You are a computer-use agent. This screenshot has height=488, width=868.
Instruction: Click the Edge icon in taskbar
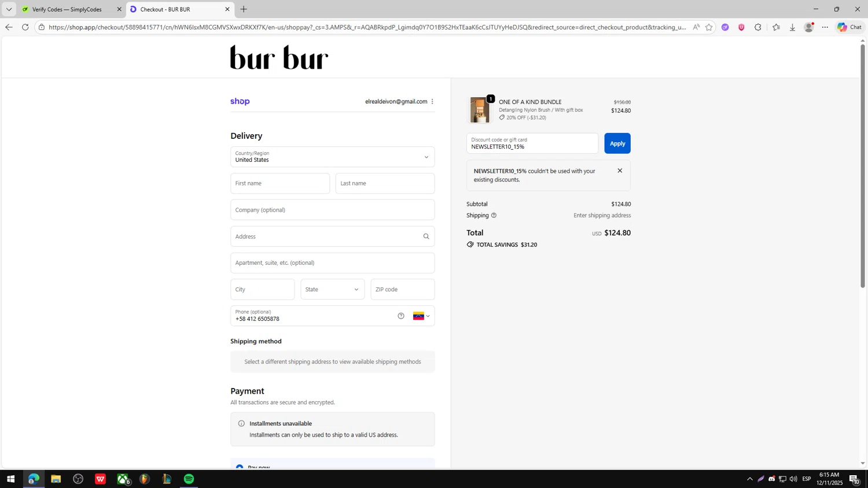pos(34,479)
